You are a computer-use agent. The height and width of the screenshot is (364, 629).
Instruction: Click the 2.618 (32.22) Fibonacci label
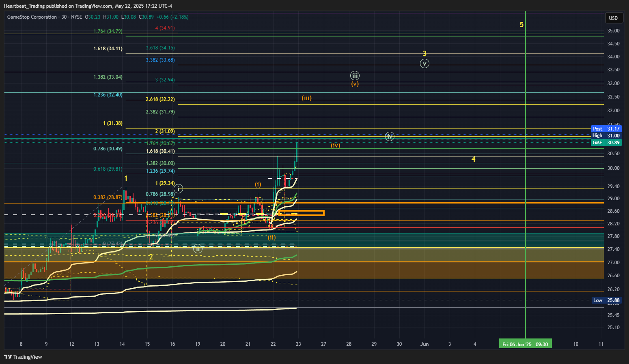160,99
